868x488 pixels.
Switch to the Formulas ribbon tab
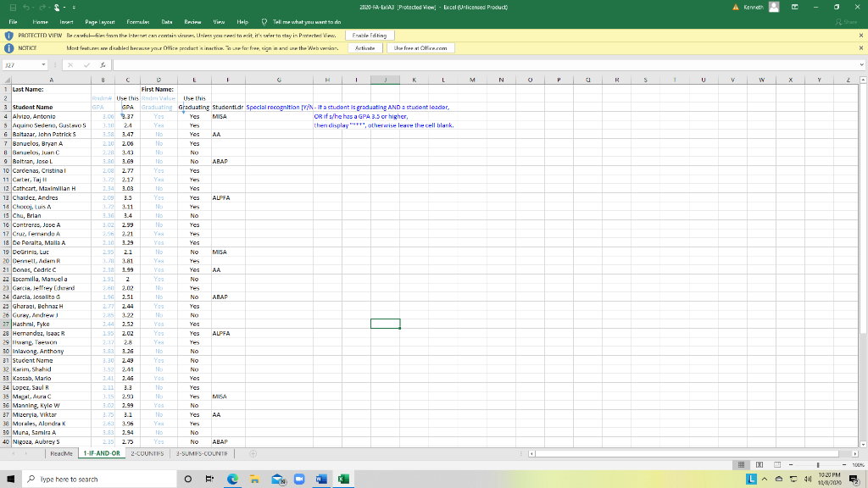(138, 23)
